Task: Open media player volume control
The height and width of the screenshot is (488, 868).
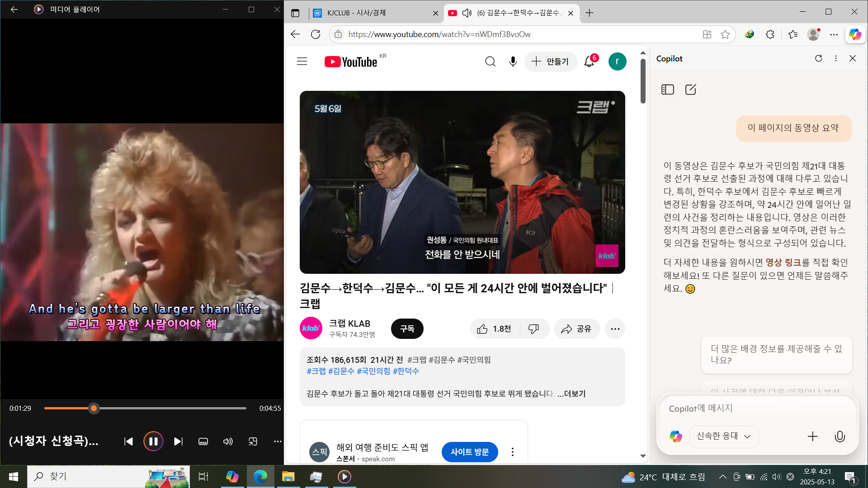Action: click(228, 441)
